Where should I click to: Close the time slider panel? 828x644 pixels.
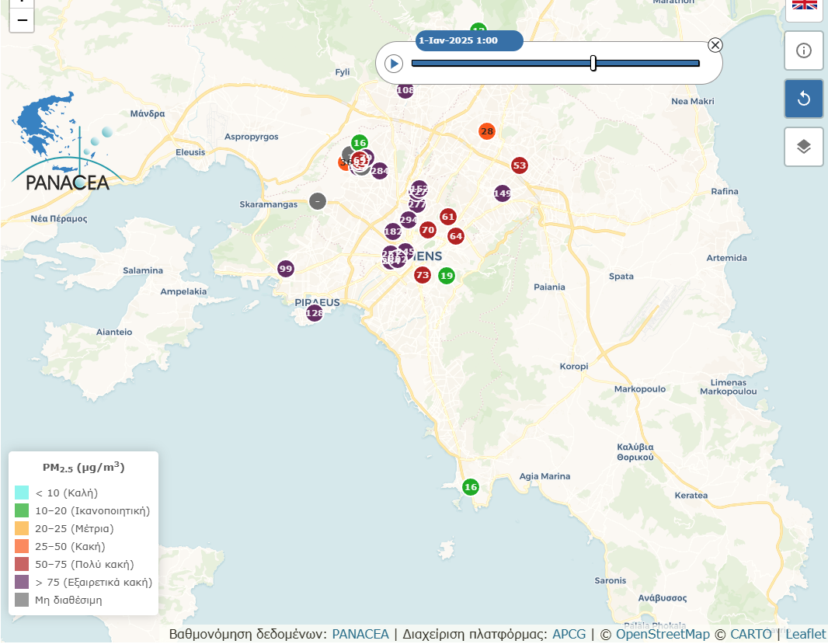click(x=715, y=45)
